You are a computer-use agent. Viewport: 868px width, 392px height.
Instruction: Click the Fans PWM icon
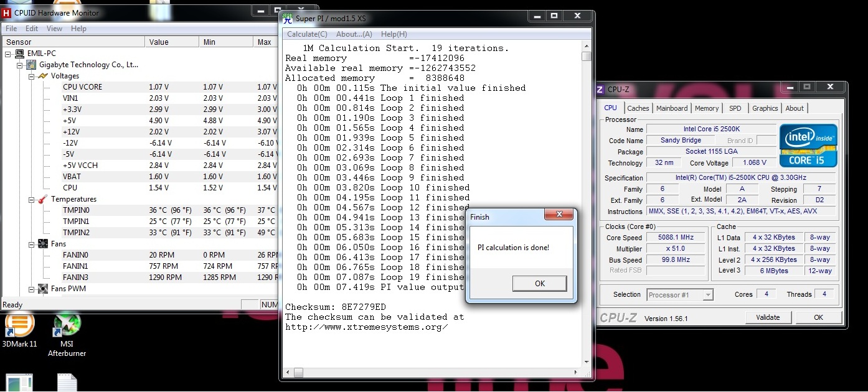(42, 288)
